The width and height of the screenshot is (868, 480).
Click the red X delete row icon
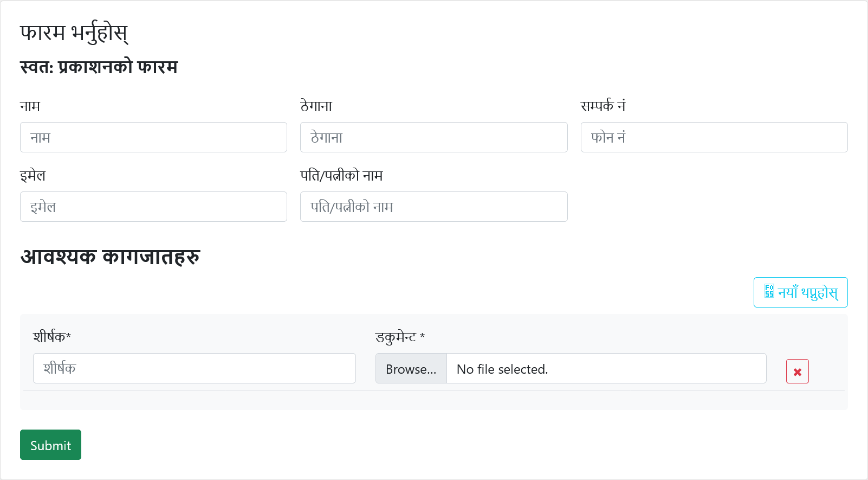[797, 372]
